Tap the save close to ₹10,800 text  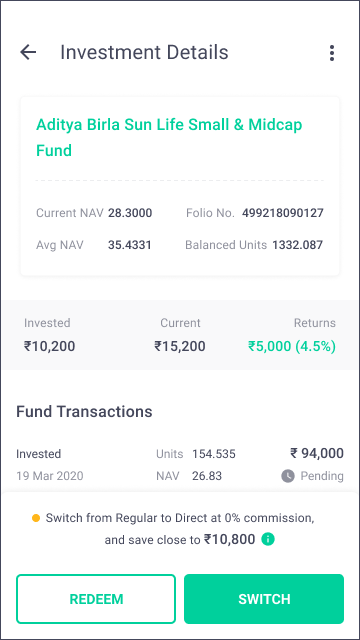pos(180,540)
